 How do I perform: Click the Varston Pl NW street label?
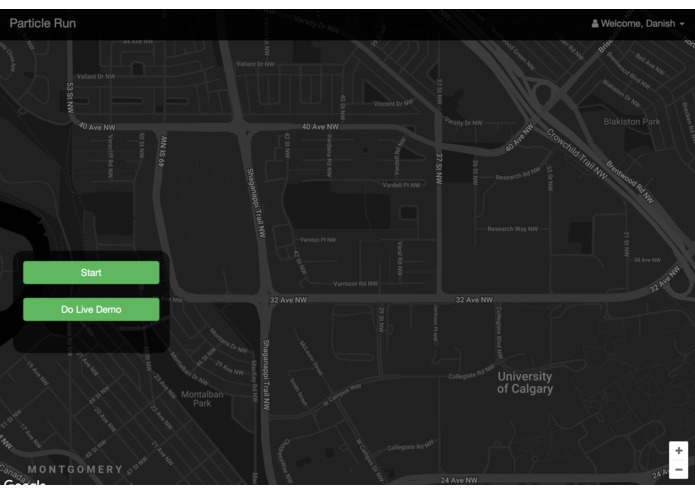point(318,240)
